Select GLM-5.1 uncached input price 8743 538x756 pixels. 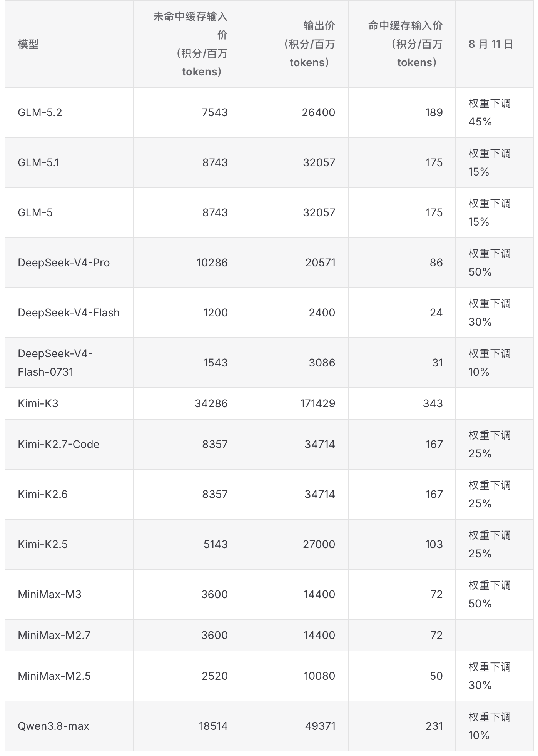[x=215, y=162]
